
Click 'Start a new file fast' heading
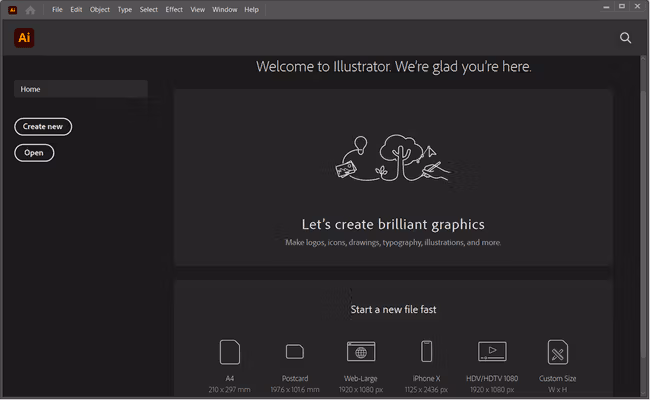(393, 309)
